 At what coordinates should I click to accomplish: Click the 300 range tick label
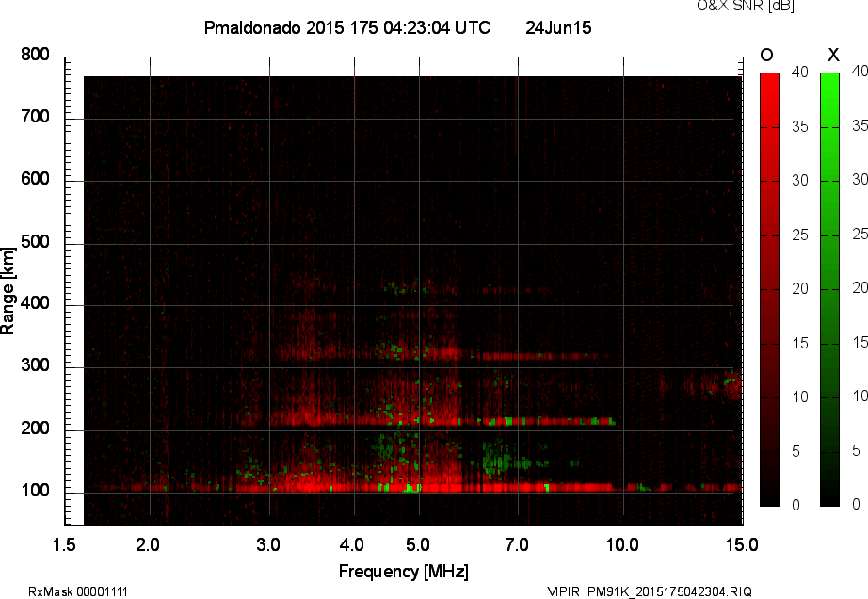click(x=36, y=365)
